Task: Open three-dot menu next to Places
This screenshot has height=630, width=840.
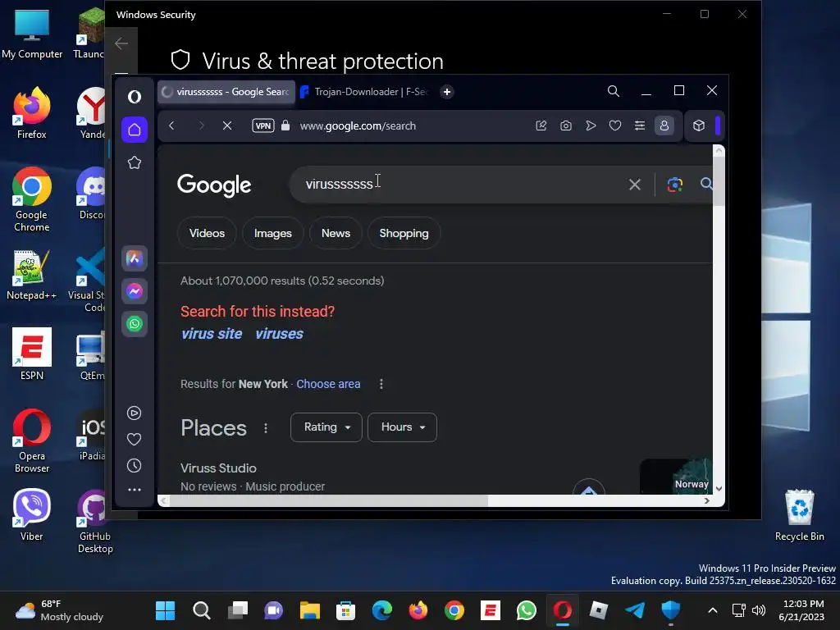Action: tap(266, 428)
